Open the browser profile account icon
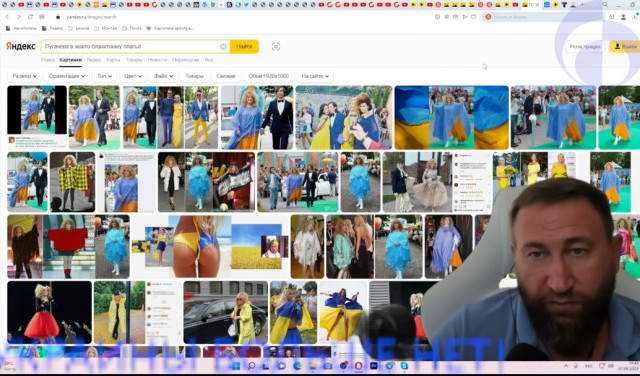The height and width of the screenshot is (376, 640). point(623,17)
